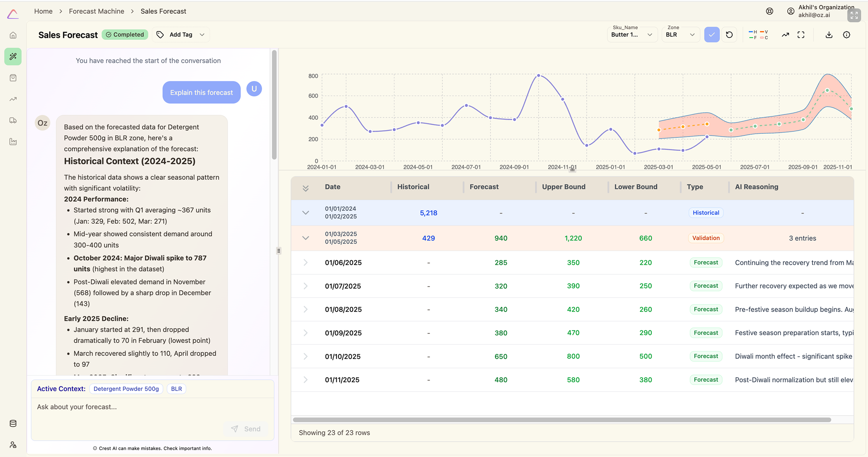This screenshot has width=868, height=457.
Task: Click the fullscreen chart icon
Action: pos(801,35)
